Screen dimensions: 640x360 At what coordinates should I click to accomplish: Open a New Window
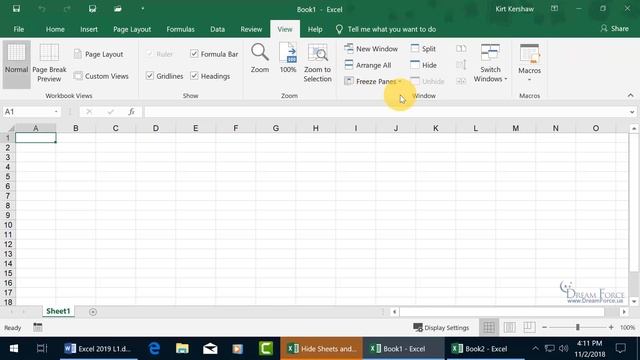(371, 49)
